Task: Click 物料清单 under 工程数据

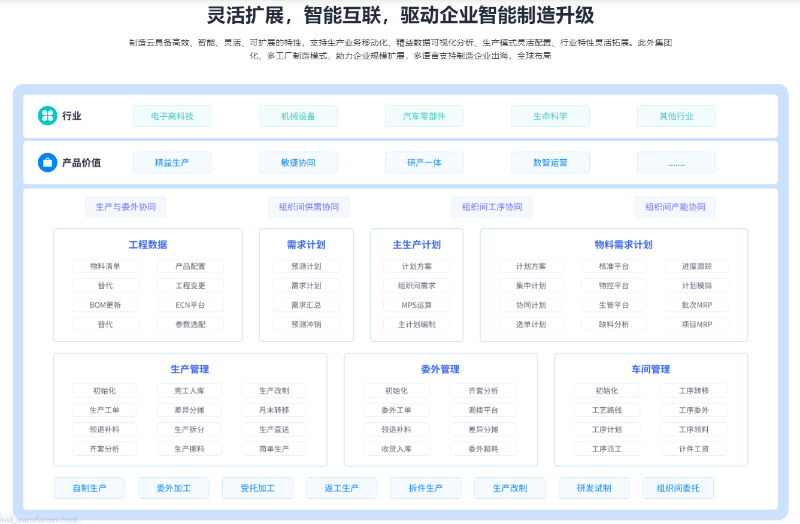Action: [x=105, y=266]
